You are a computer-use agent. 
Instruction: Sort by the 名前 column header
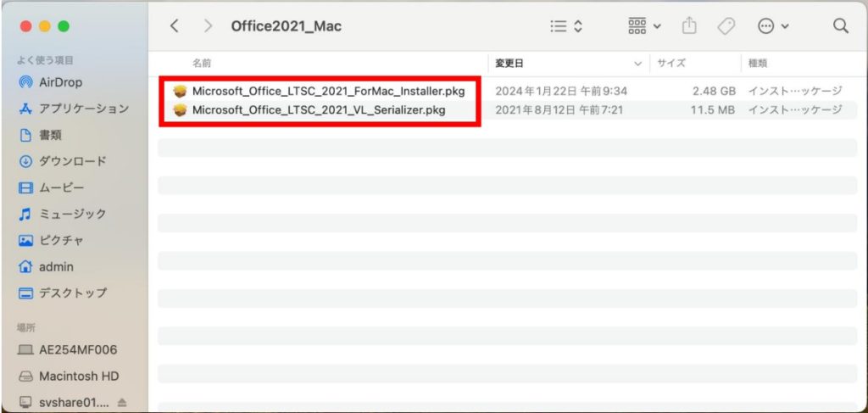click(x=202, y=64)
